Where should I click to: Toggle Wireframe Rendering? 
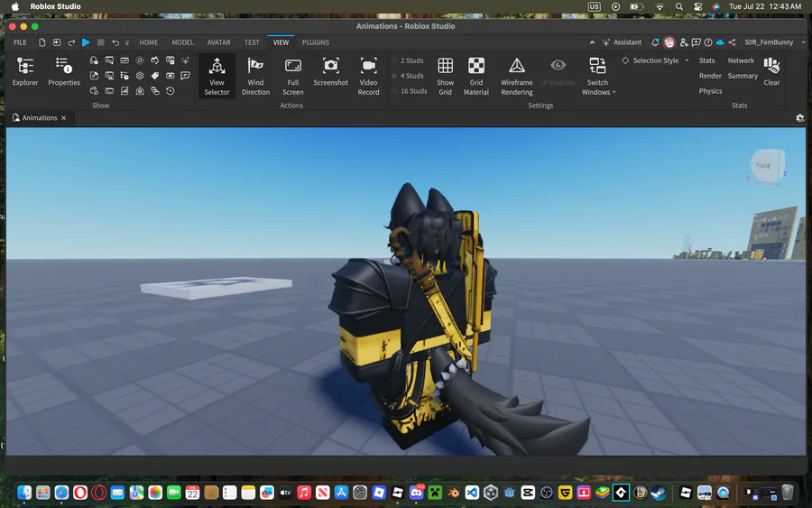pos(516,76)
